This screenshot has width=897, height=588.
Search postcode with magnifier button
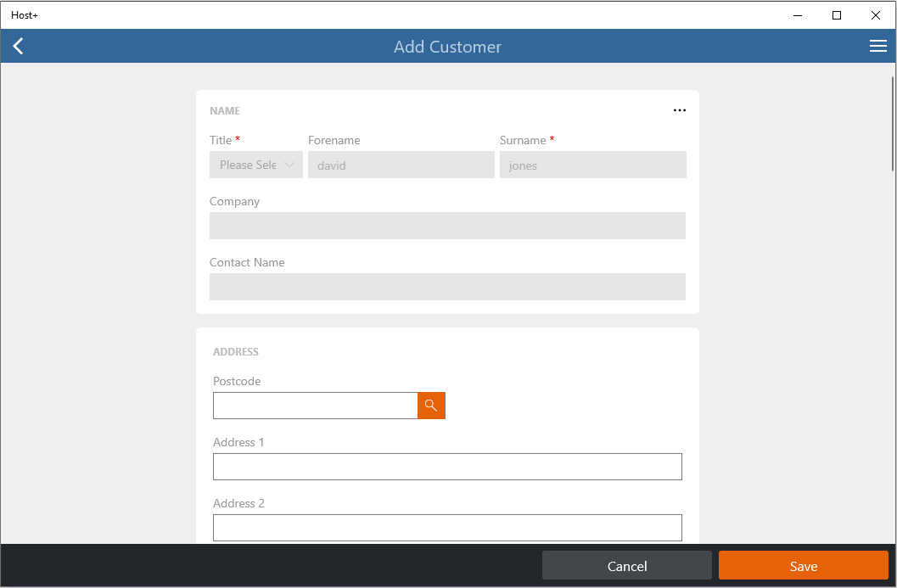click(x=431, y=406)
